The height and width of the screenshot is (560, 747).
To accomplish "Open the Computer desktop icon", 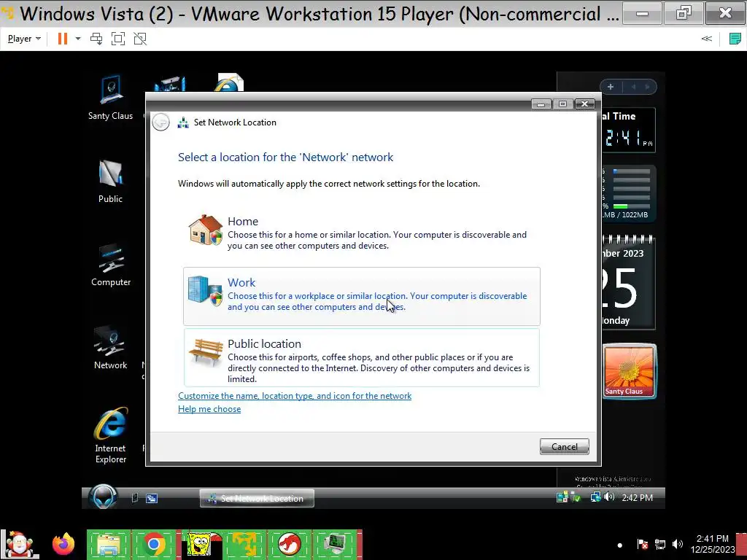I will click(x=111, y=265).
